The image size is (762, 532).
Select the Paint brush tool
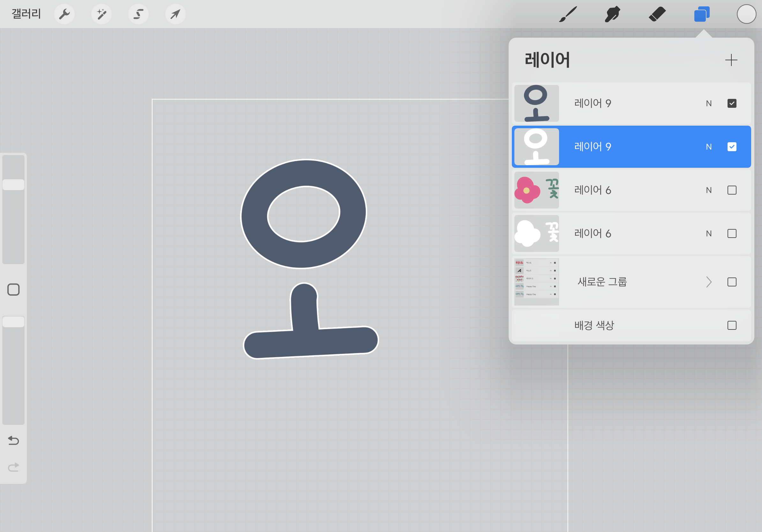(x=568, y=14)
